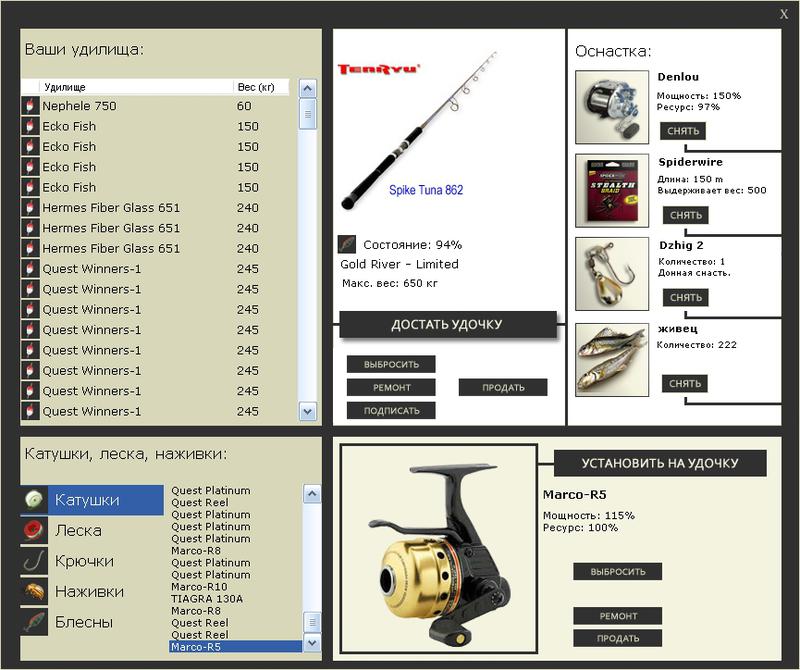This screenshot has height=670, width=800.
Task: Select Nephele 750 in the rod list
Action: (x=156, y=106)
